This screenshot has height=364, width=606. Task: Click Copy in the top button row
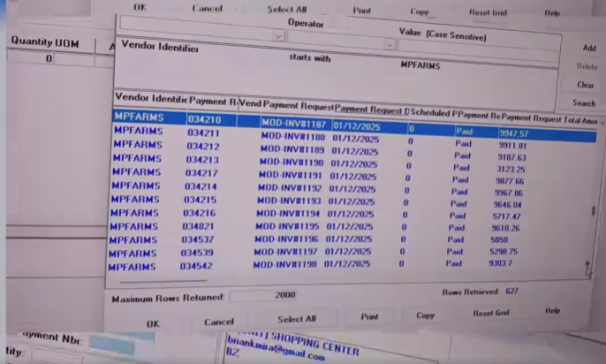(420, 11)
